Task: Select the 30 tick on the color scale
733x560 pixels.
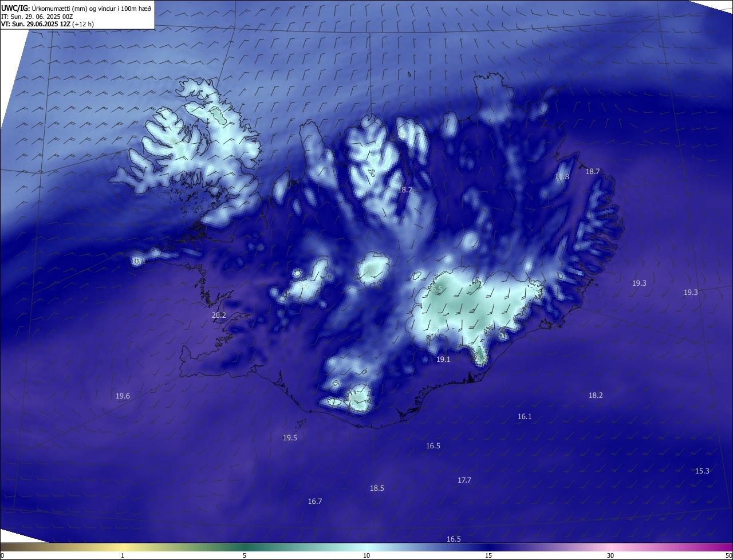Action: coord(610,555)
